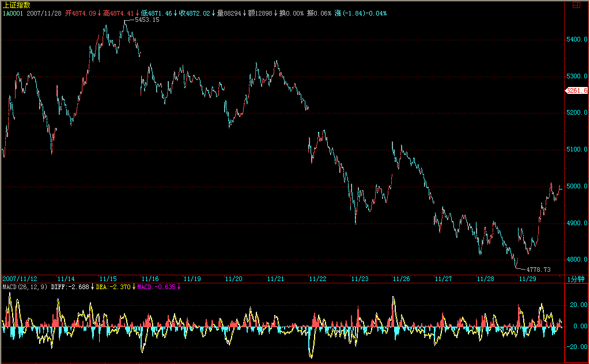This screenshot has width=590, height=364.
Task: Click the 5400.0 price axis label
Action: pyautogui.click(x=576, y=40)
